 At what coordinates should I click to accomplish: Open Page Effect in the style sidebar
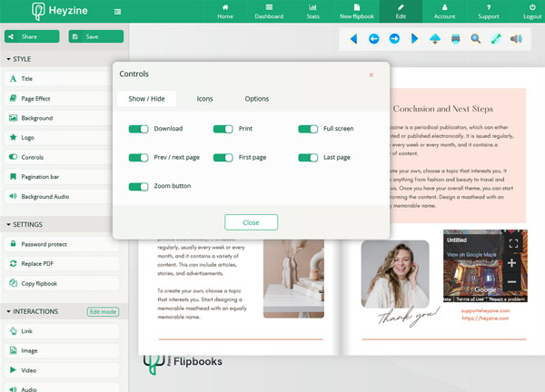click(x=36, y=98)
